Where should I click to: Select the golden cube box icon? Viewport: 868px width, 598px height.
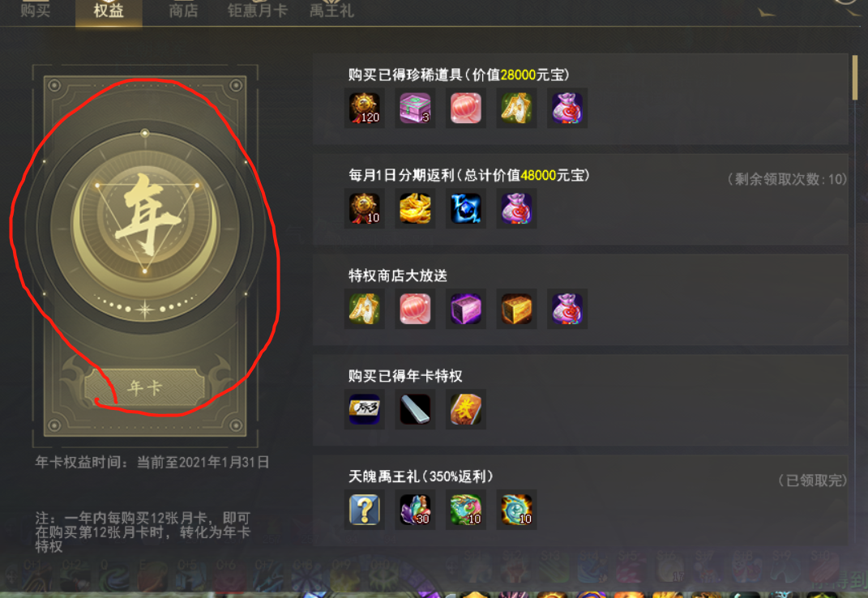516,309
